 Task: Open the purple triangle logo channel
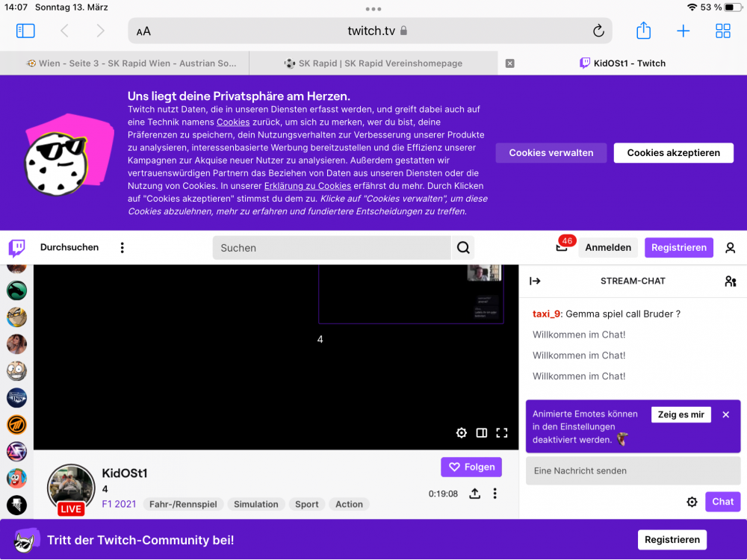(x=16, y=452)
